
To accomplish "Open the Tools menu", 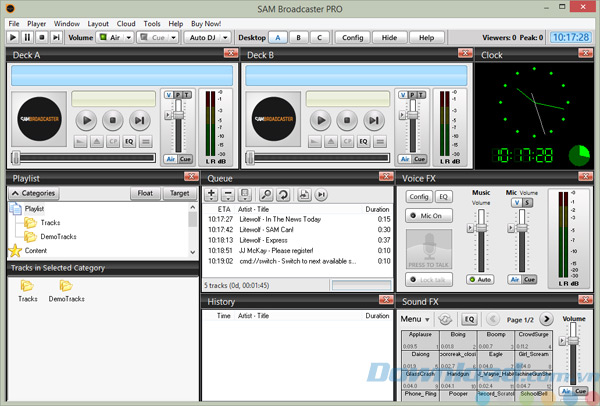I will pyautogui.click(x=152, y=24).
